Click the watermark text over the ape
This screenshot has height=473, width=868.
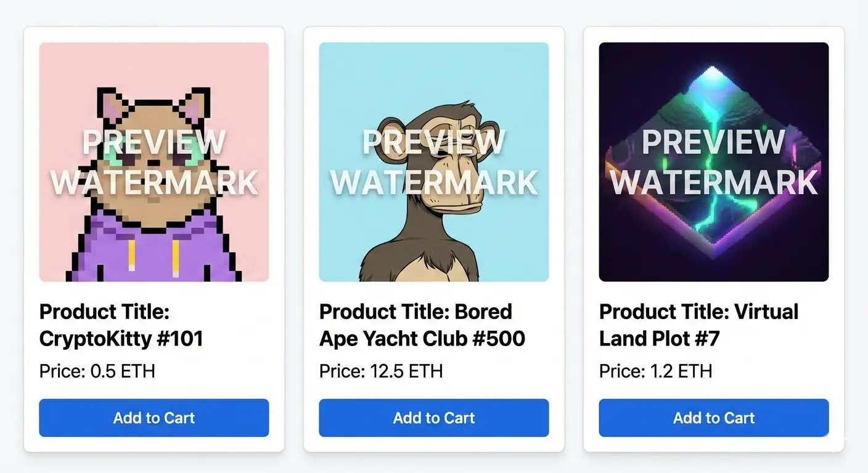click(x=433, y=163)
